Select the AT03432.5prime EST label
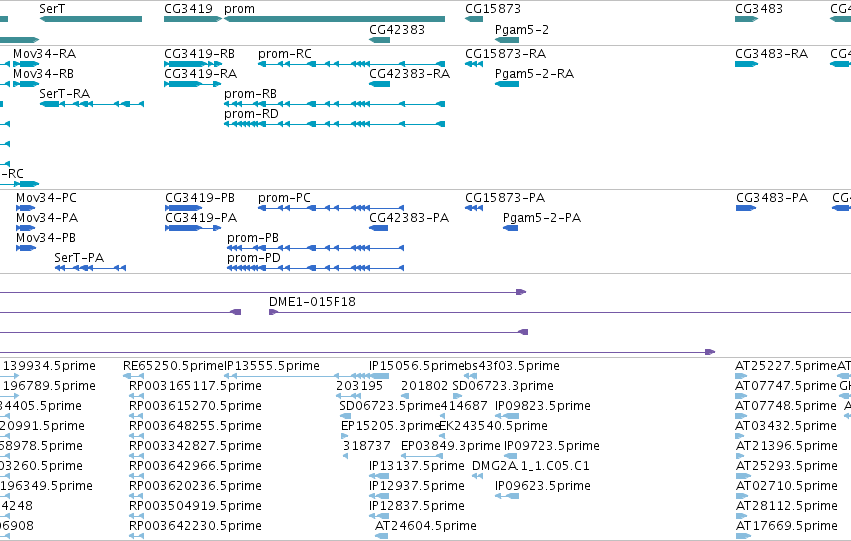Image resolution: width=851 pixels, height=541 pixels. click(786, 426)
